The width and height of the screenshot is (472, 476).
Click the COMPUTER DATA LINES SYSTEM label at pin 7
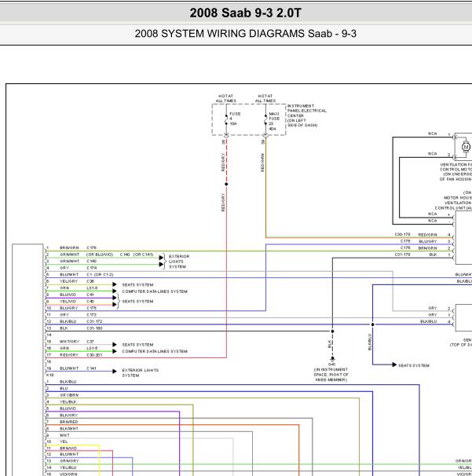click(x=155, y=291)
